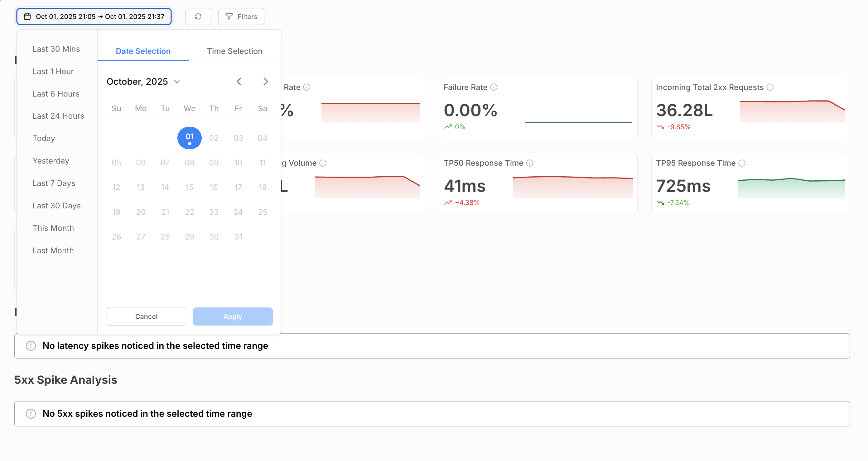Screen dimensions: 868x461
Task: Click the TP95 Response Time sparkline chart
Action: click(791, 188)
